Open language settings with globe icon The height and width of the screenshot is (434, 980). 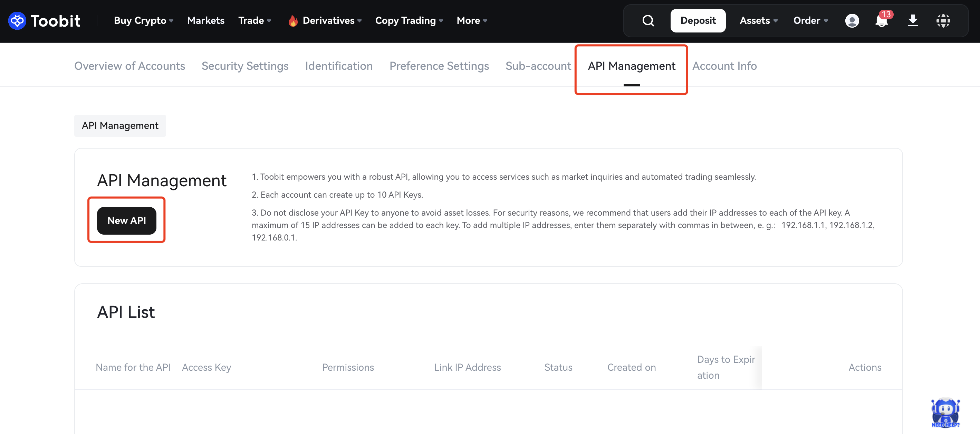(x=943, y=20)
